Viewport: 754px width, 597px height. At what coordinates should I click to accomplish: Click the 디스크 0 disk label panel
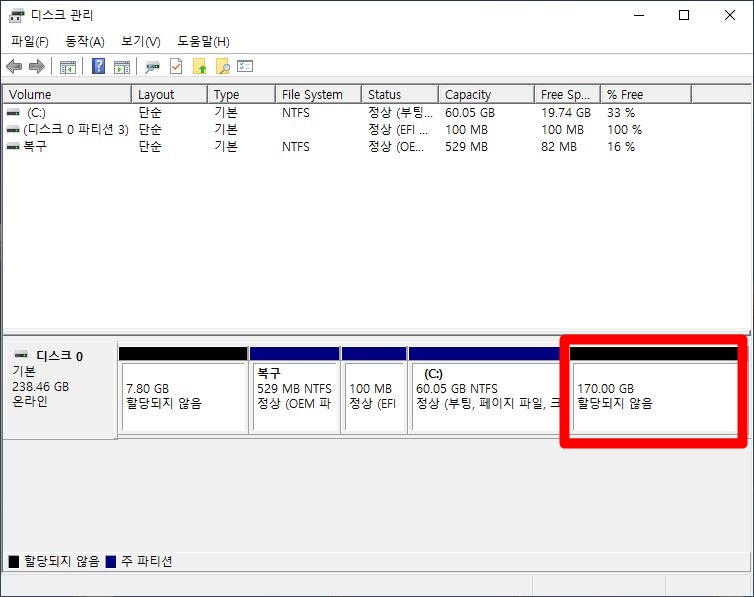60,390
